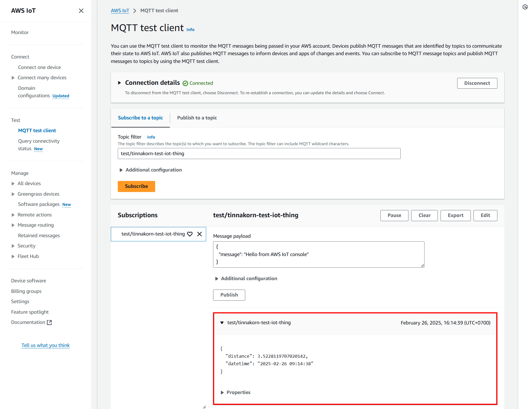Click the orange Subscribe button
This screenshot has height=409, width=532.
[x=136, y=186]
